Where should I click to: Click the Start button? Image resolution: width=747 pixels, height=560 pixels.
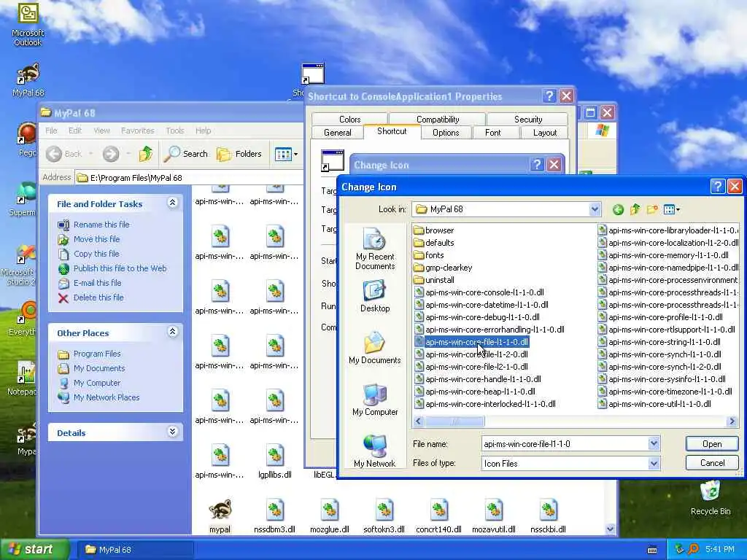click(x=34, y=550)
